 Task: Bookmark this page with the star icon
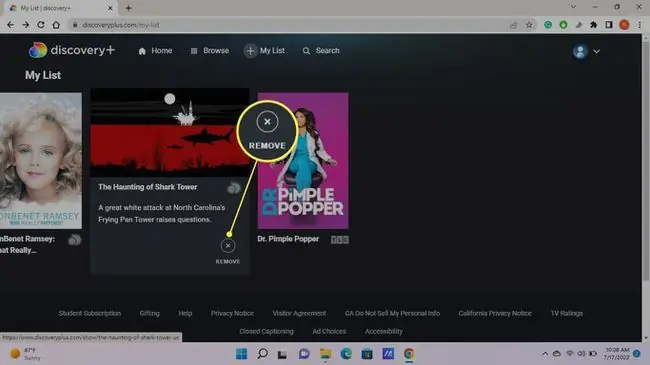pos(529,25)
